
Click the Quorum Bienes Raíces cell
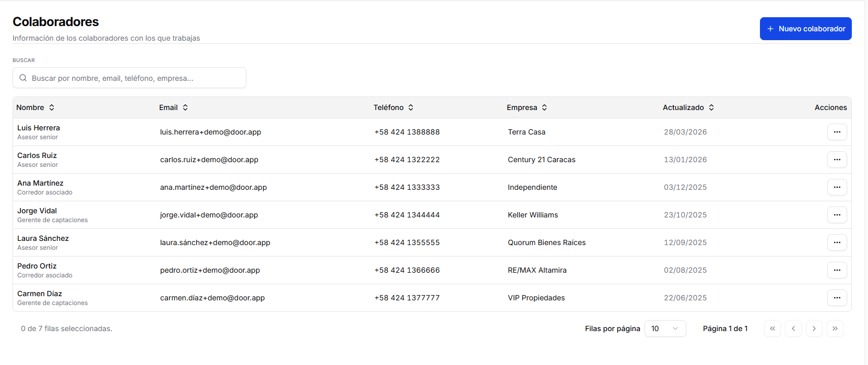point(547,242)
